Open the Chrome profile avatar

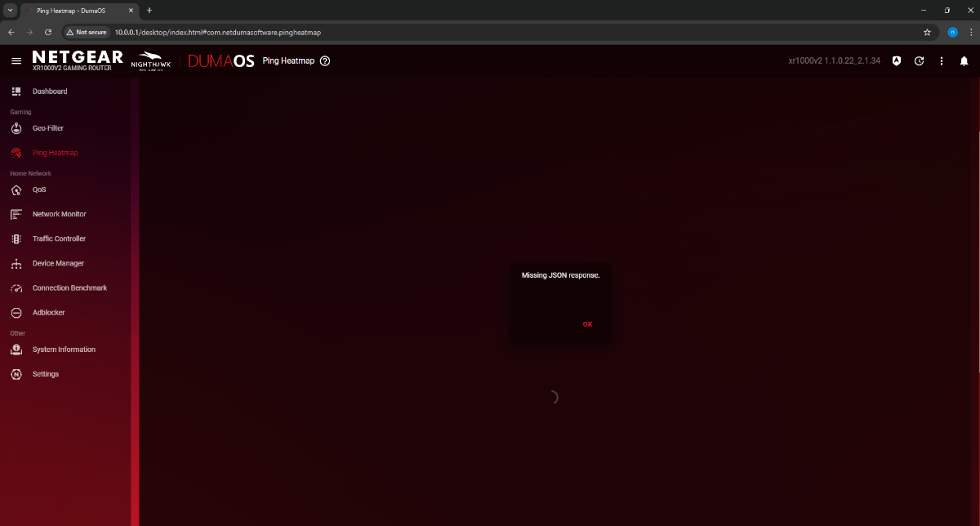tap(952, 33)
